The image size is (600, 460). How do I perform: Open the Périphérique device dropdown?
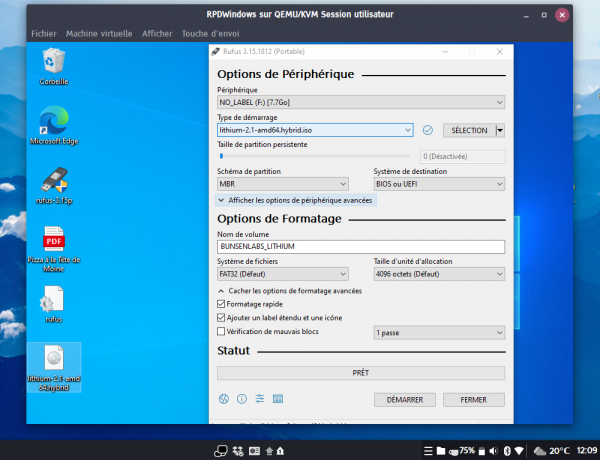pos(360,102)
